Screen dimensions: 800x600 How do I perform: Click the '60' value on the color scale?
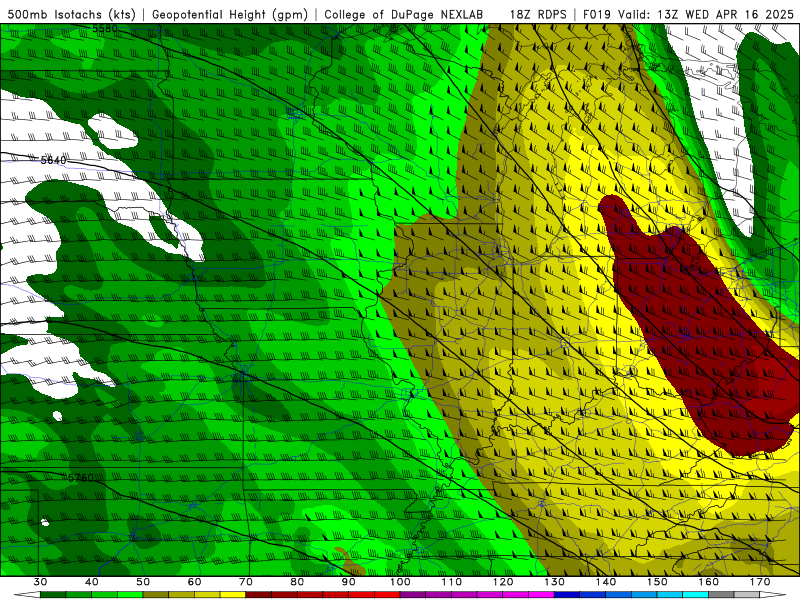[x=194, y=582]
